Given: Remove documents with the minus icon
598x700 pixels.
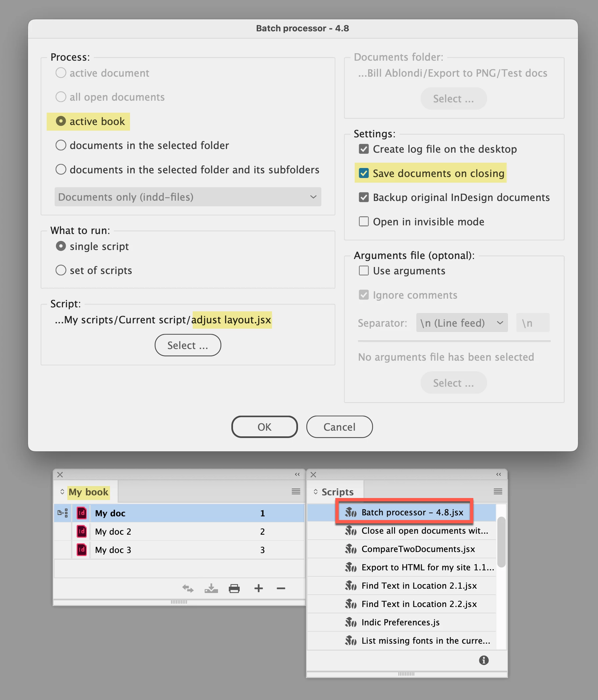Looking at the screenshot, I should (281, 589).
